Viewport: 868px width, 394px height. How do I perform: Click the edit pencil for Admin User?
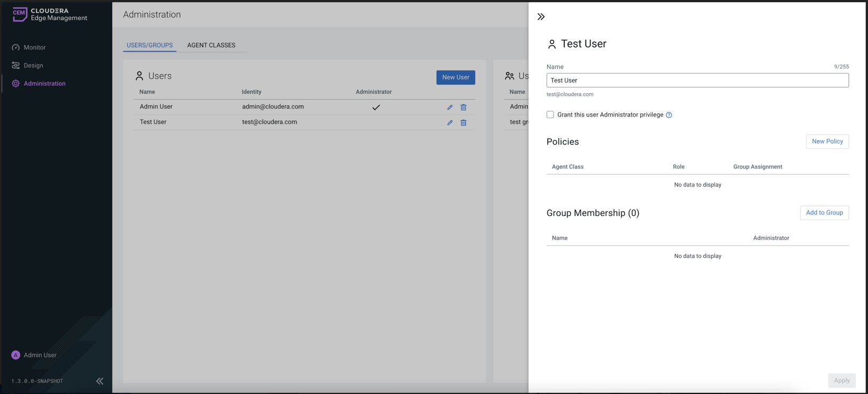tap(449, 107)
